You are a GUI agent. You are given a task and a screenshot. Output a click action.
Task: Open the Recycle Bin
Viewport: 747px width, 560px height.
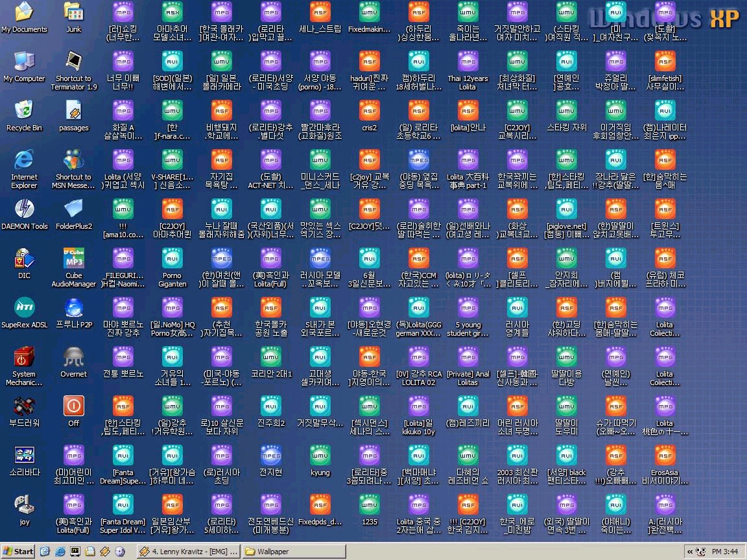point(24,111)
